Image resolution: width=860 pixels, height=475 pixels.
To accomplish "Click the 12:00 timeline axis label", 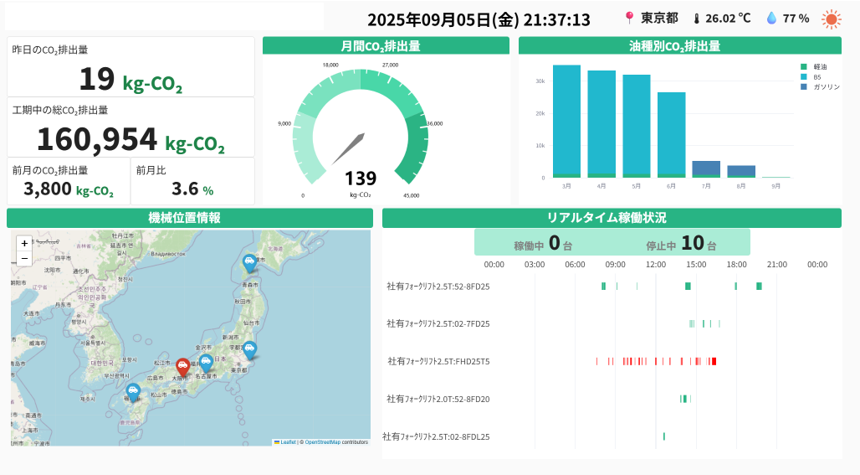I will pos(655,264).
